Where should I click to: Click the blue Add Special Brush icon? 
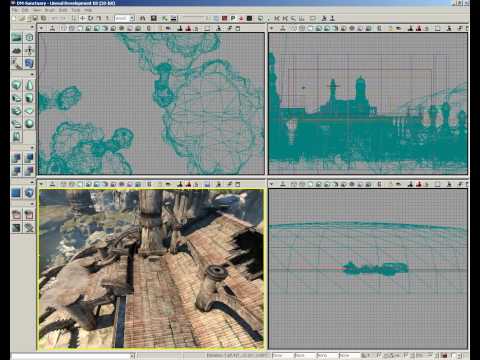pyautogui.click(x=17, y=193)
